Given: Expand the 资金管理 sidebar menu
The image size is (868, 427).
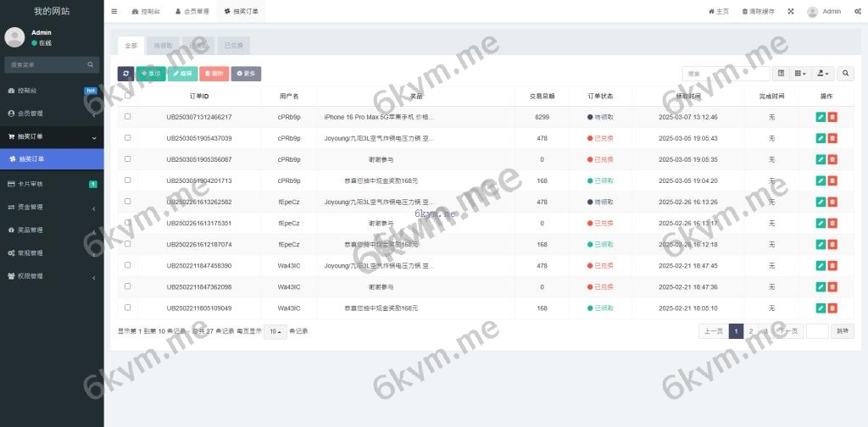Looking at the screenshot, I should click(x=52, y=207).
